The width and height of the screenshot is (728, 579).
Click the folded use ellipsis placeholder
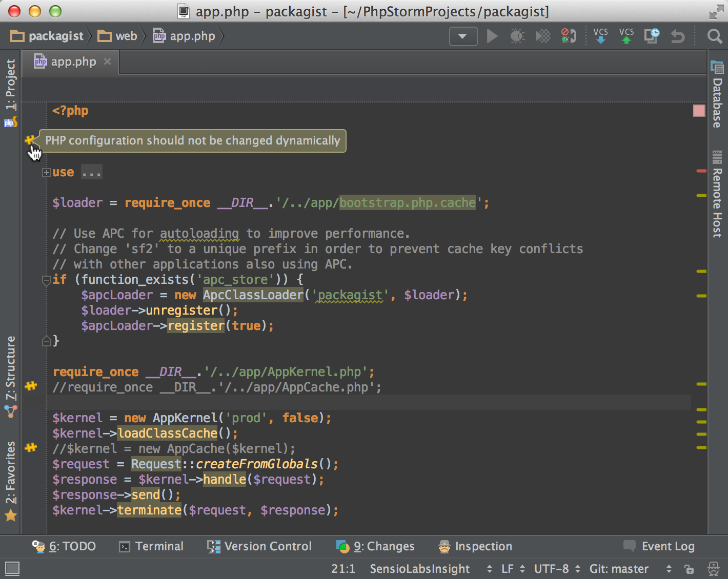(x=92, y=172)
